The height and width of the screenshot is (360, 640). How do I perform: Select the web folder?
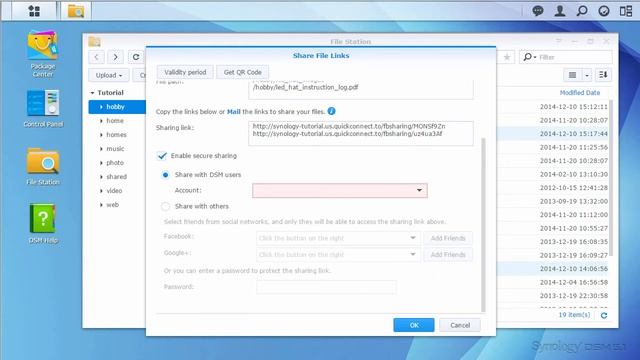[113, 204]
